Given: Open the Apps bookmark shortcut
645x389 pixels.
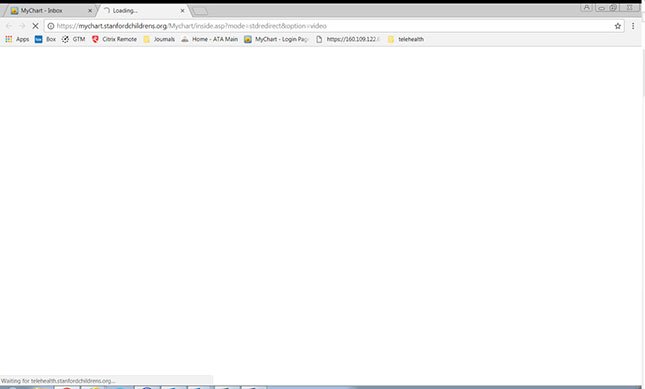Looking at the screenshot, I should click(x=17, y=39).
